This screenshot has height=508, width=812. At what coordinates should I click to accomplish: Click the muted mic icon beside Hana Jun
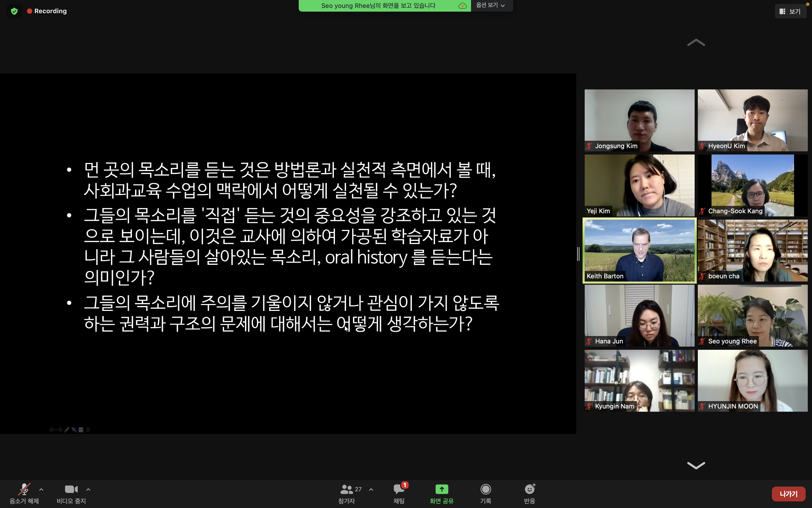[x=589, y=341]
